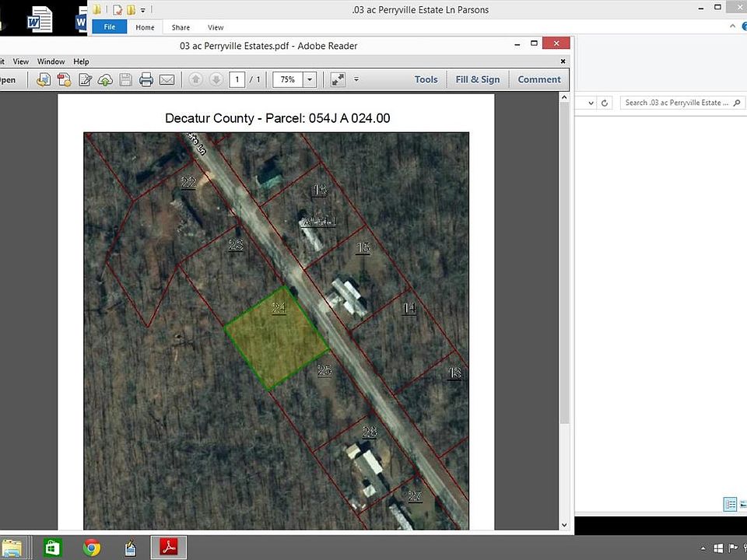Image resolution: width=747 pixels, height=560 pixels.
Task: Go to next page with down arrow
Action: (216, 79)
